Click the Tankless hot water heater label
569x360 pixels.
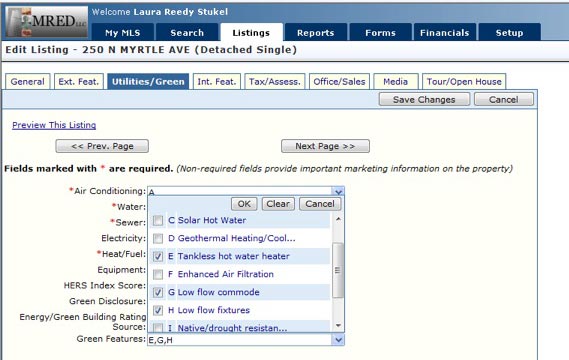pyautogui.click(x=234, y=256)
